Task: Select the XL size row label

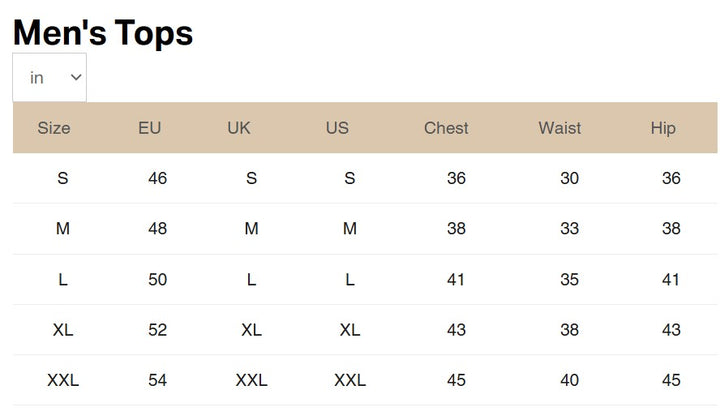Action: click(x=63, y=330)
